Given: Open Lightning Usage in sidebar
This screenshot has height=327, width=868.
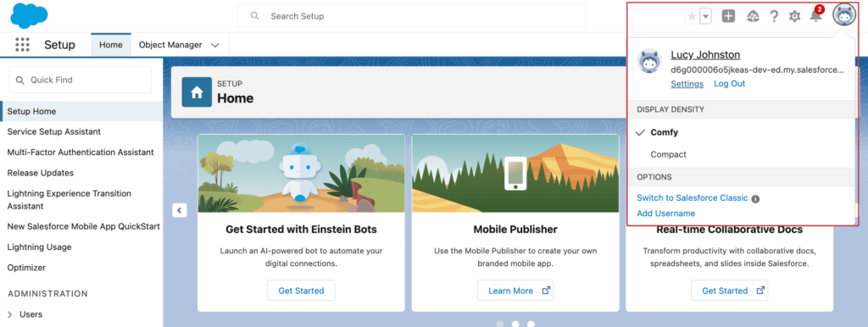Looking at the screenshot, I should coord(39,247).
